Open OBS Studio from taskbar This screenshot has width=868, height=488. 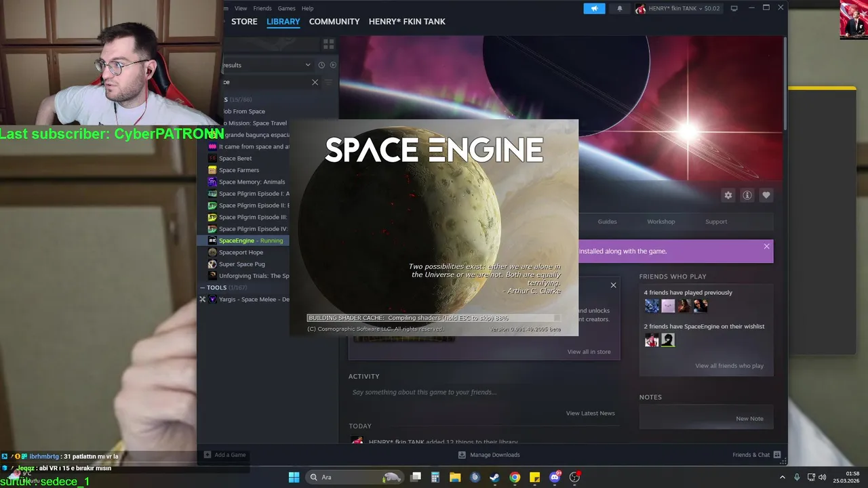coord(574,477)
